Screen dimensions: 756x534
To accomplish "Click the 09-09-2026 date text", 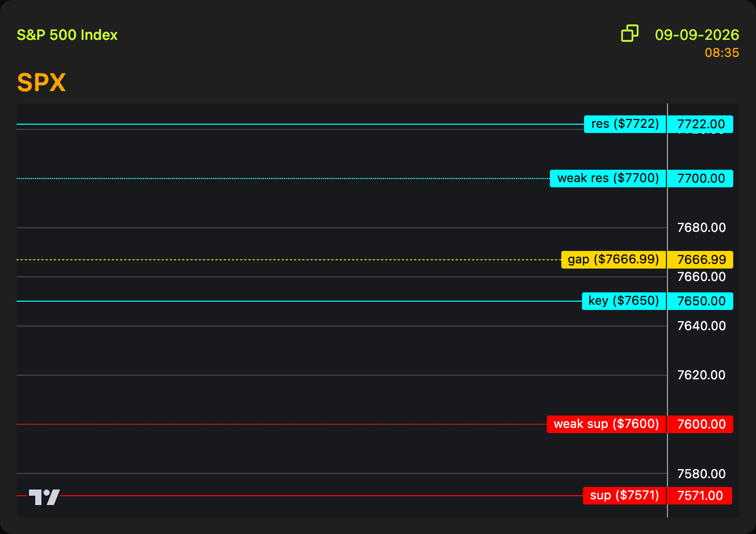I will (x=697, y=35).
